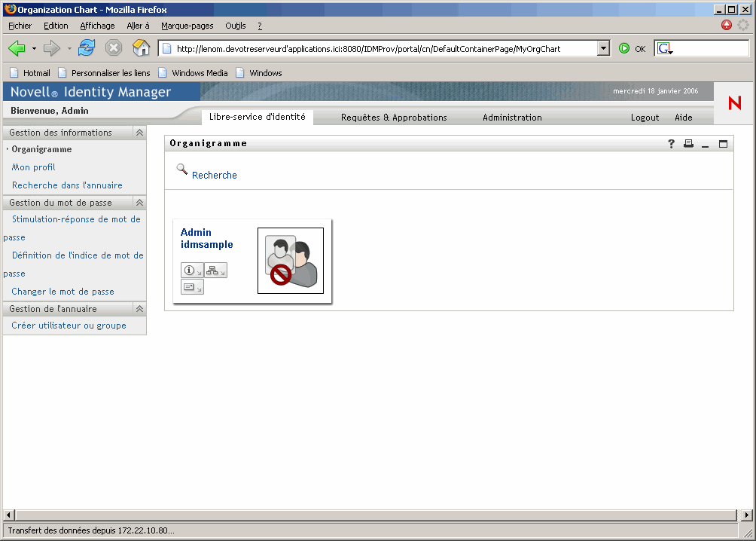The width and height of the screenshot is (756, 541).
Task: Maximize the Organigramme portlet
Action: [723, 144]
